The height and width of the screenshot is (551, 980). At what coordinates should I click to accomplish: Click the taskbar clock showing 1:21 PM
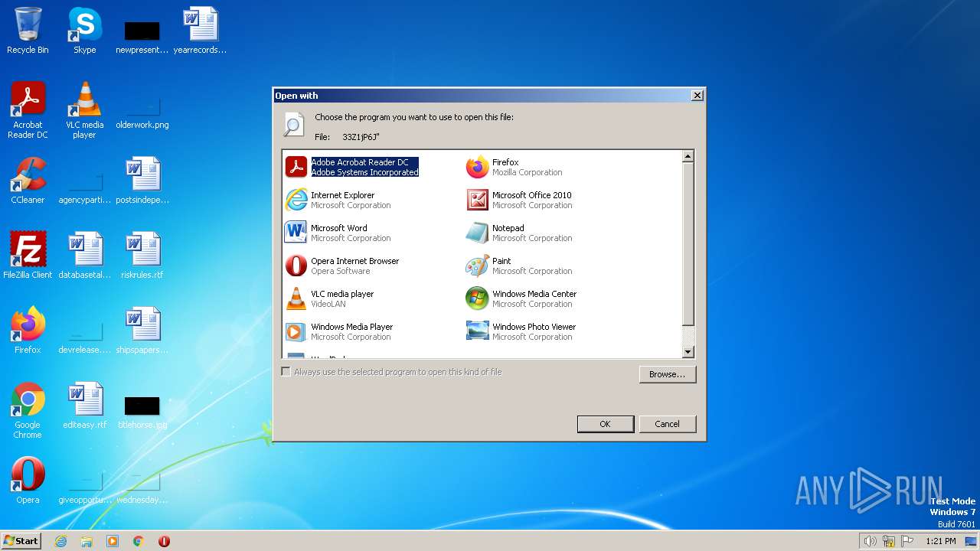(x=941, y=541)
